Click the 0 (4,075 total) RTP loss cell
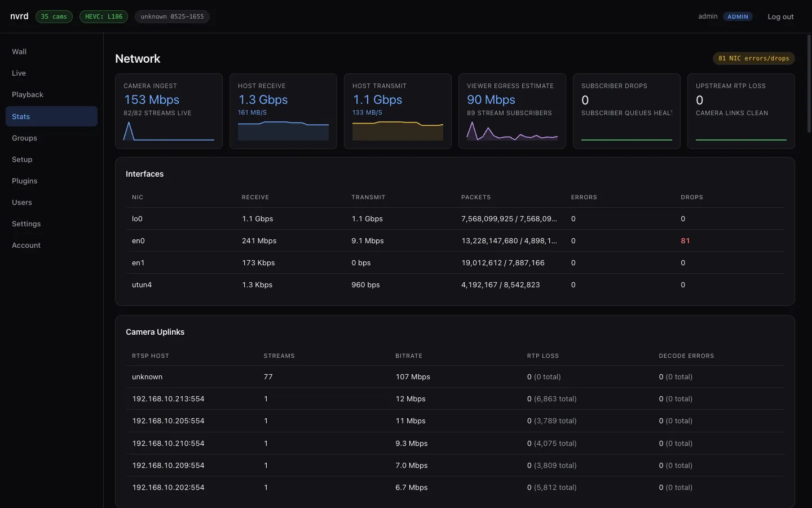 [552, 443]
